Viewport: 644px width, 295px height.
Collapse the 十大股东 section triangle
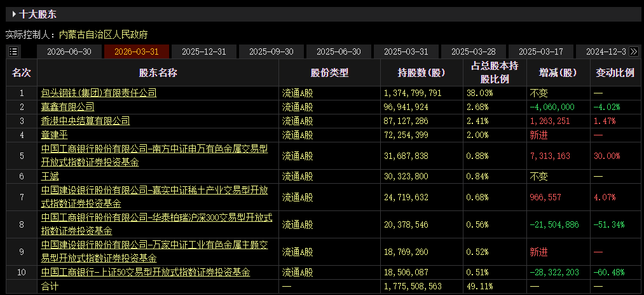tap(15, 15)
